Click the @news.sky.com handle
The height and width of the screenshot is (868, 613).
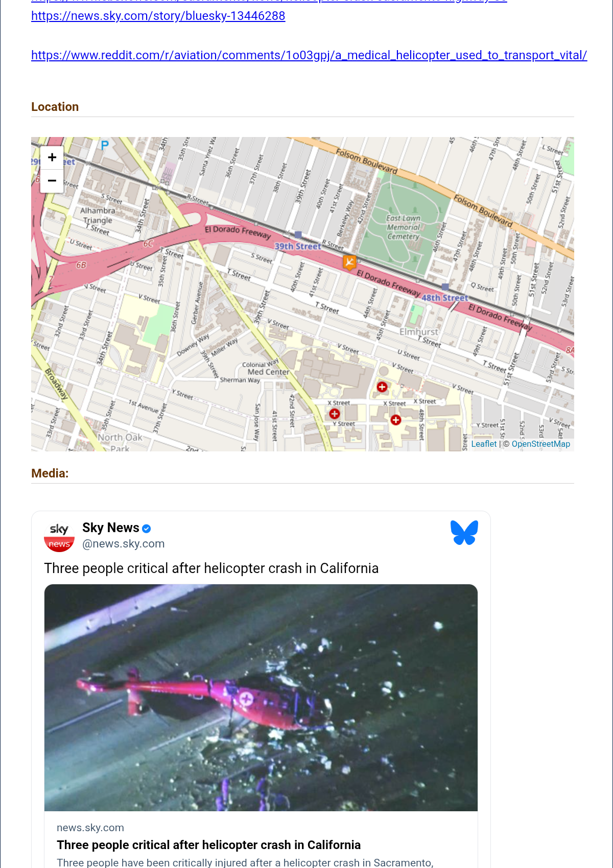pyautogui.click(x=124, y=544)
